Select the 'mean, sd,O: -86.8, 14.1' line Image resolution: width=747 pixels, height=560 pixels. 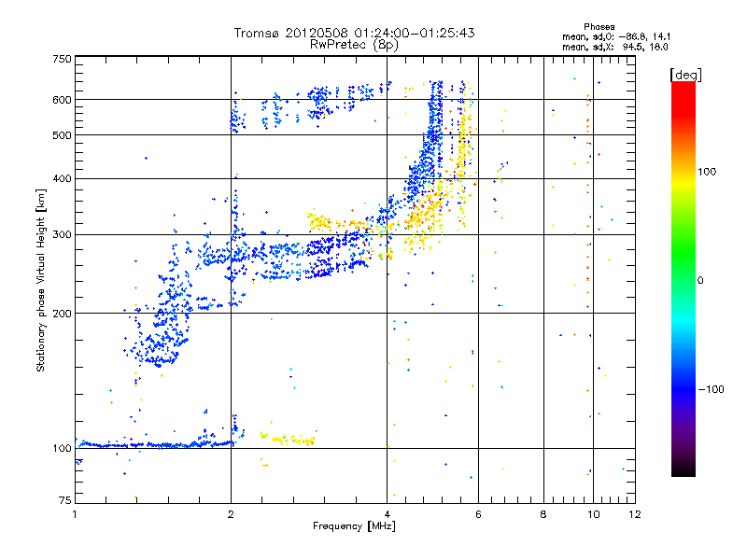click(x=616, y=36)
